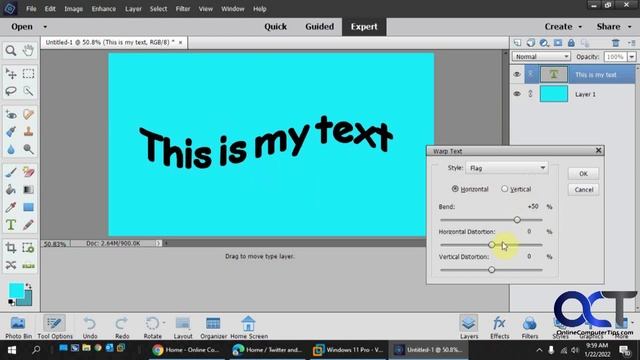Hide the 'This is my text' layer
This screenshot has height=360, width=640.
tap(517, 75)
